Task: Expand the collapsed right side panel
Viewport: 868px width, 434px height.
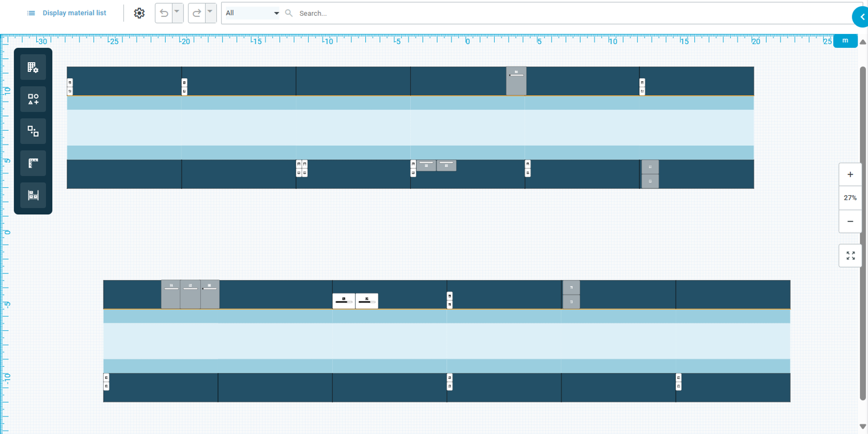Action: pyautogui.click(x=862, y=17)
